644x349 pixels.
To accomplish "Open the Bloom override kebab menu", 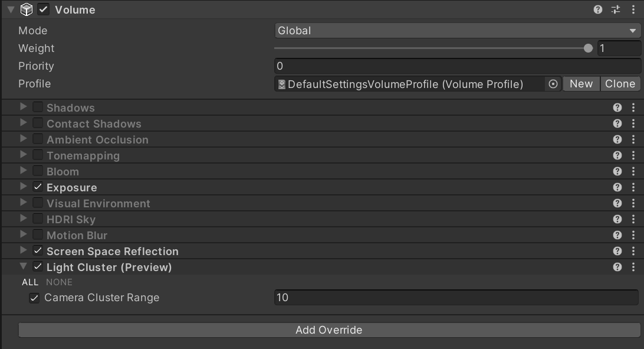I will [634, 171].
